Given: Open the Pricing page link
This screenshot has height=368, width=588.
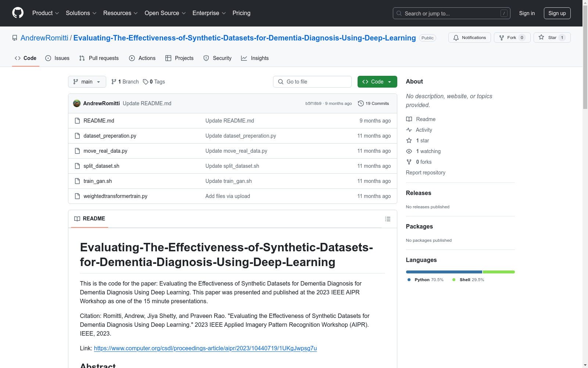Looking at the screenshot, I should pyautogui.click(x=241, y=13).
